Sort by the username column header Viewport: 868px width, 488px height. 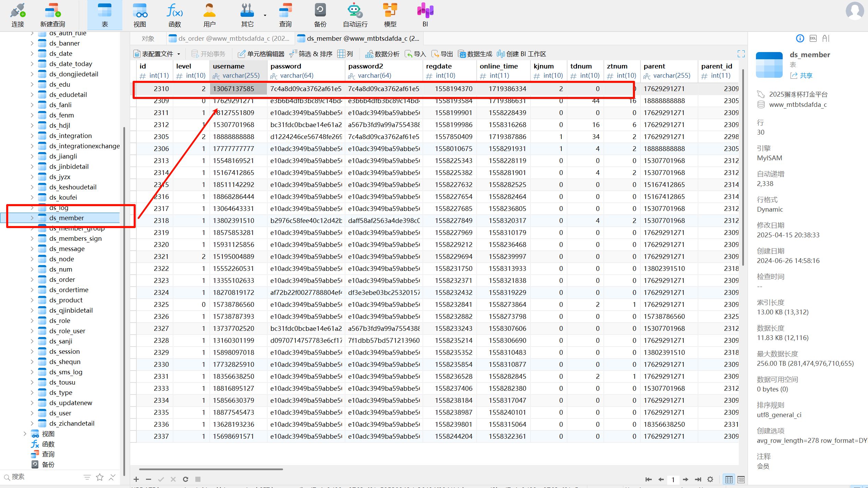point(238,71)
